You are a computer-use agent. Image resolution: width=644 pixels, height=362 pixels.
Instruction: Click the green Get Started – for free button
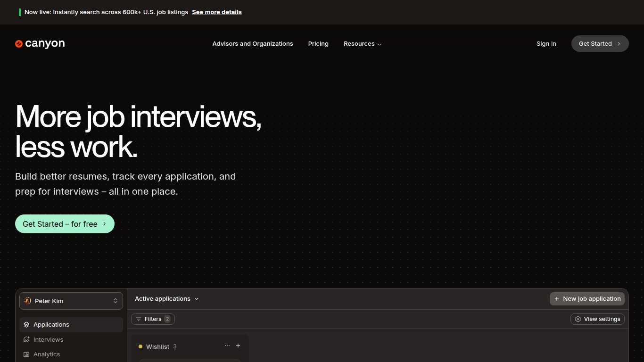click(x=65, y=224)
